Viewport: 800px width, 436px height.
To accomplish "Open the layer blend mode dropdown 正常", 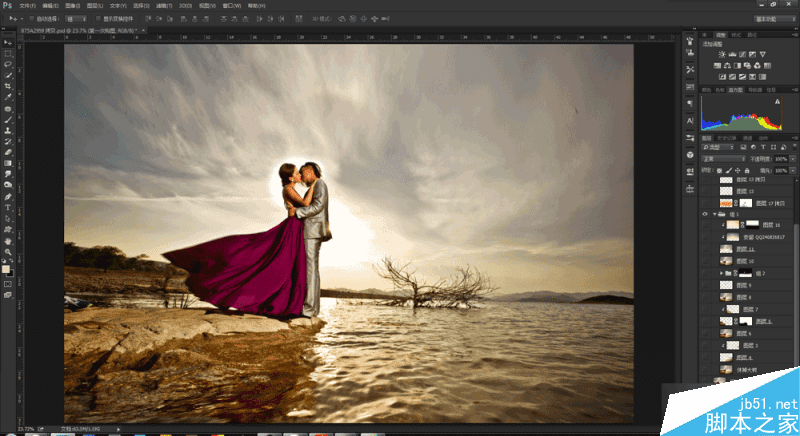I will (x=722, y=158).
